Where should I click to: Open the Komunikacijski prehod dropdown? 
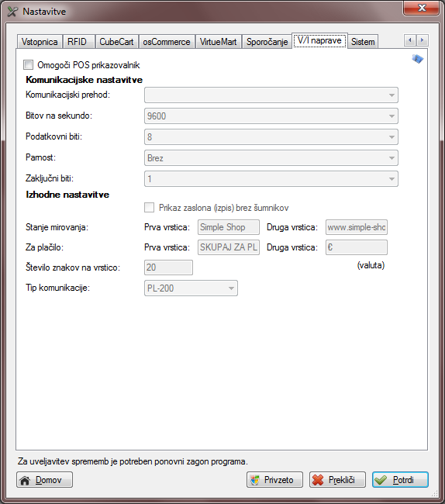click(x=271, y=95)
